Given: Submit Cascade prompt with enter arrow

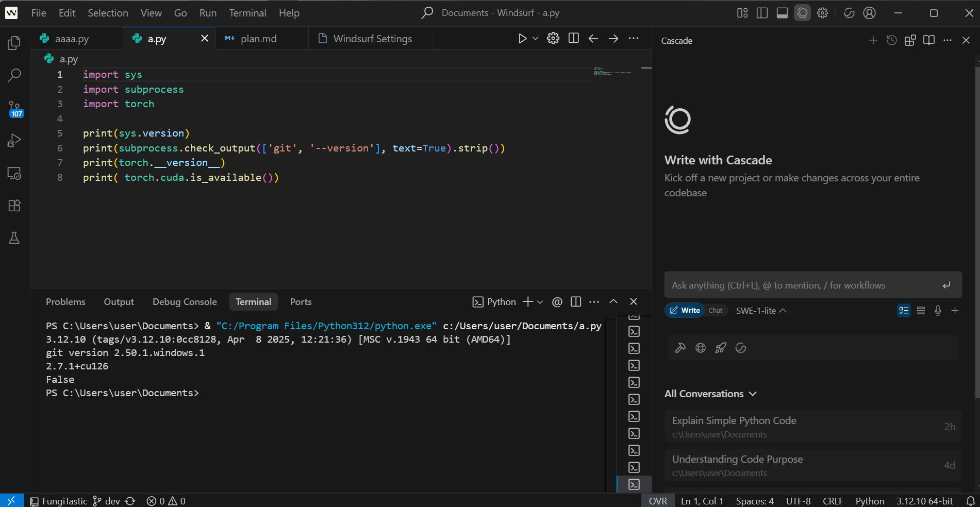Looking at the screenshot, I should point(946,285).
